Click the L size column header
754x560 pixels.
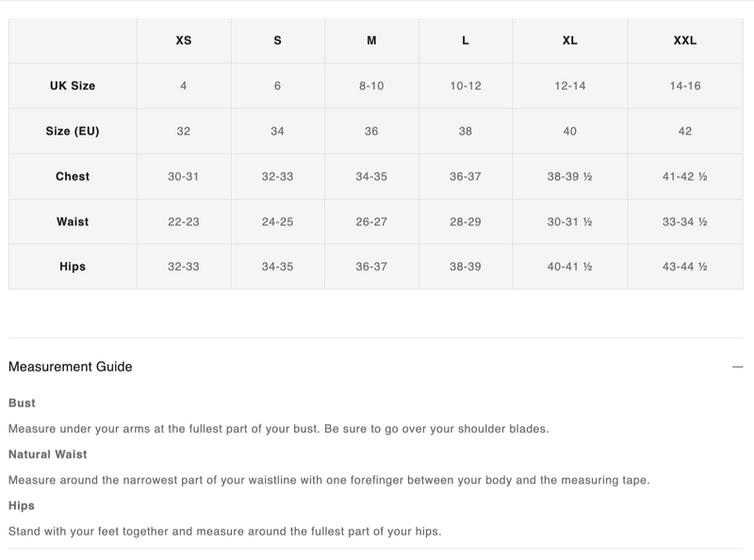(x=466, y=41)
